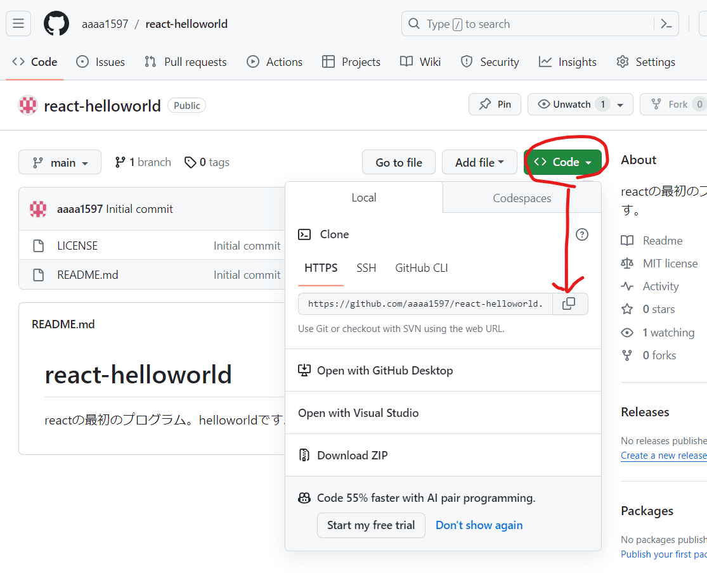Open the Projects tab
This screenshot has width=707, height=588.
point(351,61)
